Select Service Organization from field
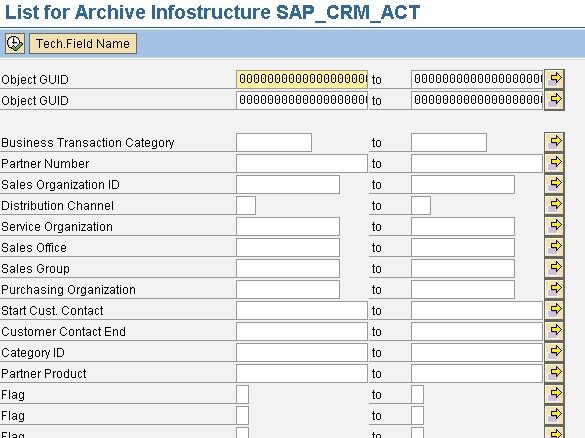Screen dimensions: 585x438 tap(288, 226)
